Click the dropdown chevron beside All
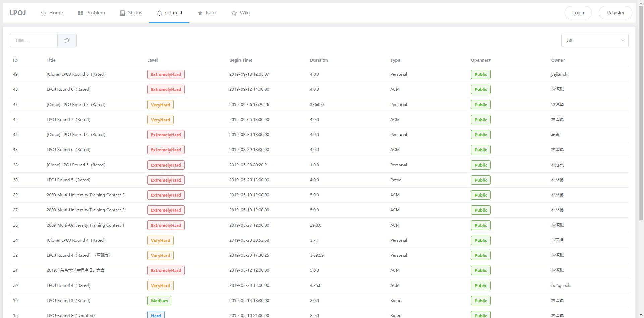 pos(622,40)
